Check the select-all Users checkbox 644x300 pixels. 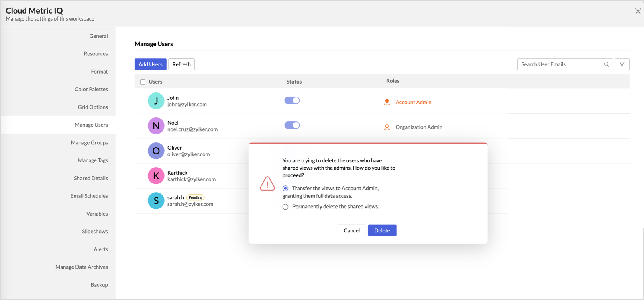[143, 82]
